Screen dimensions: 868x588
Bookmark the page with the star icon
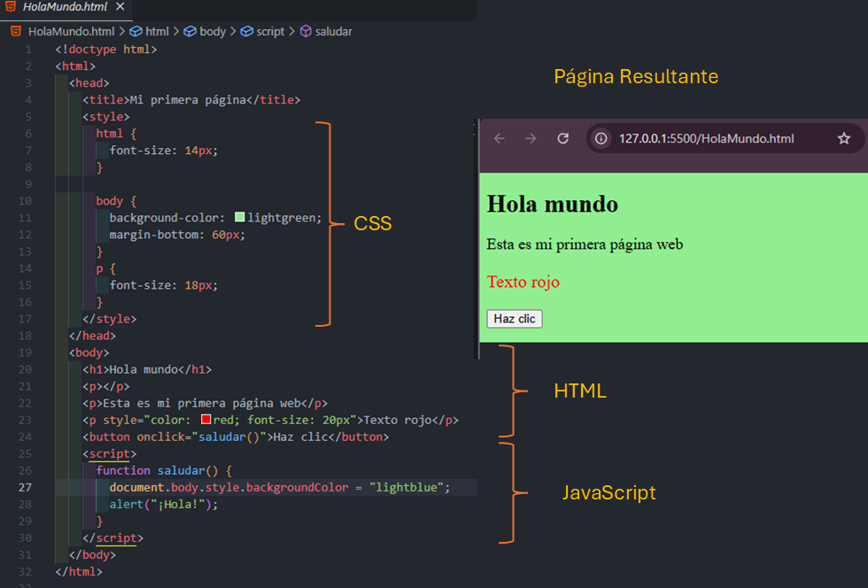point(843,138)
